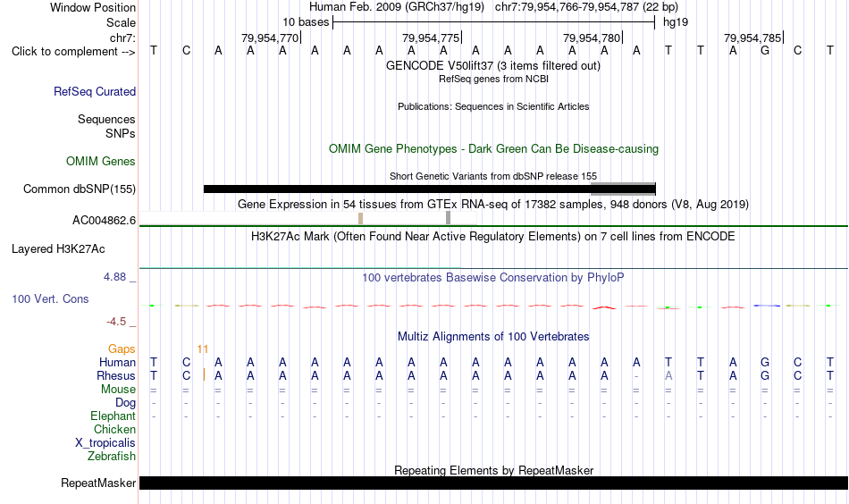The height and width of the screenshot is (504, 849).
Task: Open the 100 Vert. Cons track label
Action: (x=50, y=298)
